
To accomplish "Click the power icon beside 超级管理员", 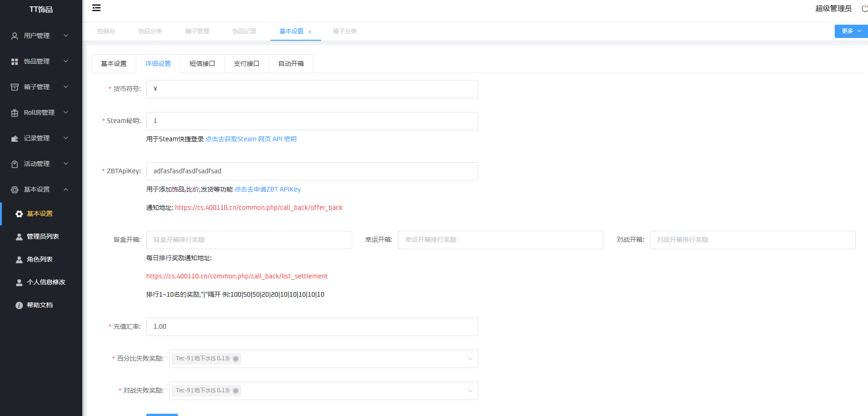I will point(864,9).
